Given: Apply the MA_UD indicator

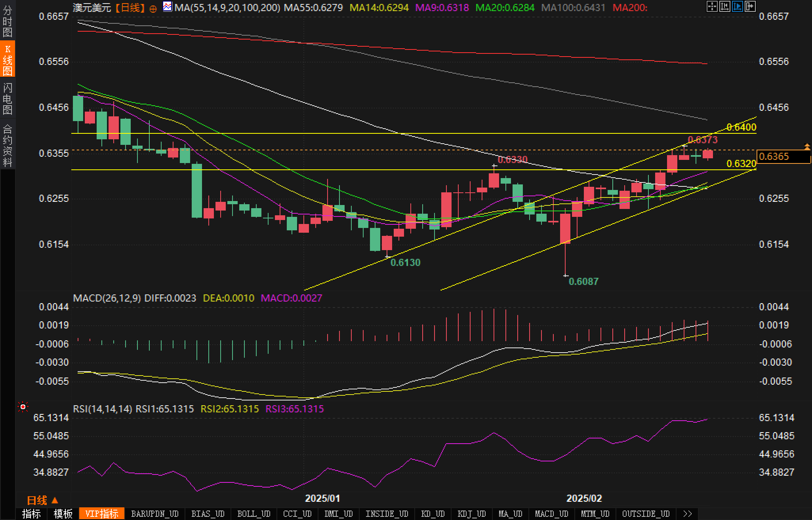Looking at the screenshot, I should click(511, 514).
